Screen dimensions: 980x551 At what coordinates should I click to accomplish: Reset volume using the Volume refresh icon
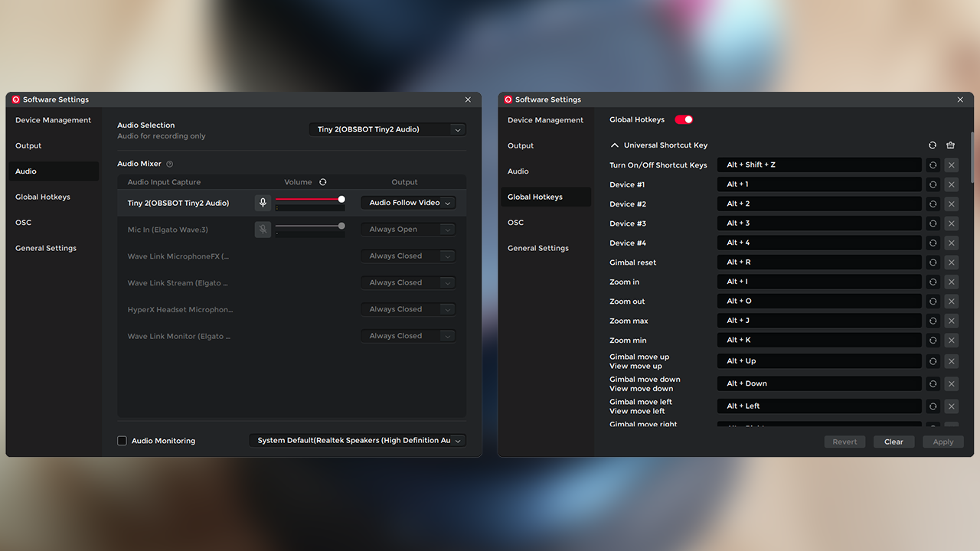(323, 182)
